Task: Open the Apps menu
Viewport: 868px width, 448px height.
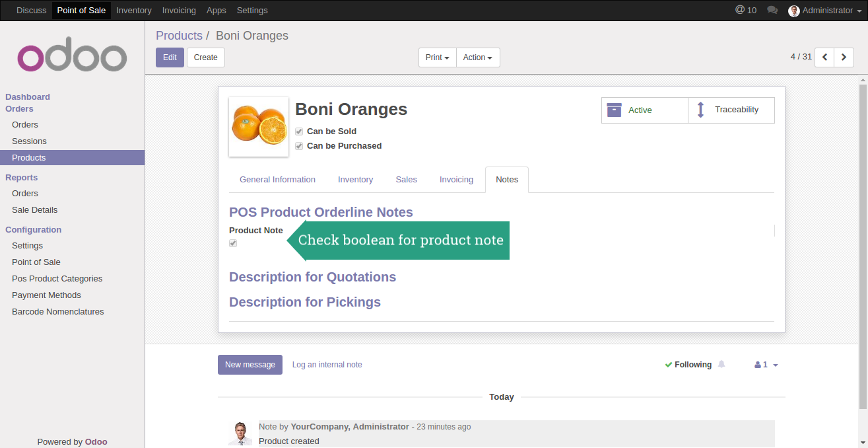Action: (x=217, y=11)
